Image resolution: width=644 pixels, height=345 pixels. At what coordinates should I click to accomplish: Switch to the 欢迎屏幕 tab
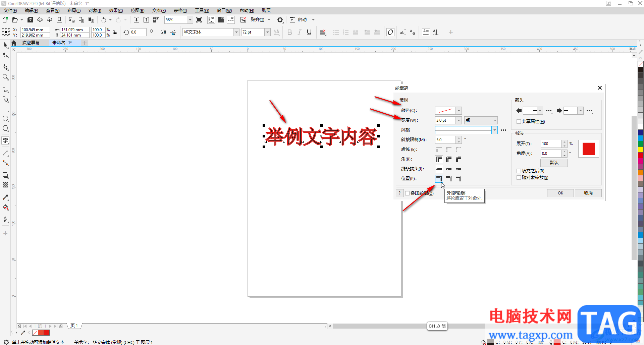click(x=31, y=43)
